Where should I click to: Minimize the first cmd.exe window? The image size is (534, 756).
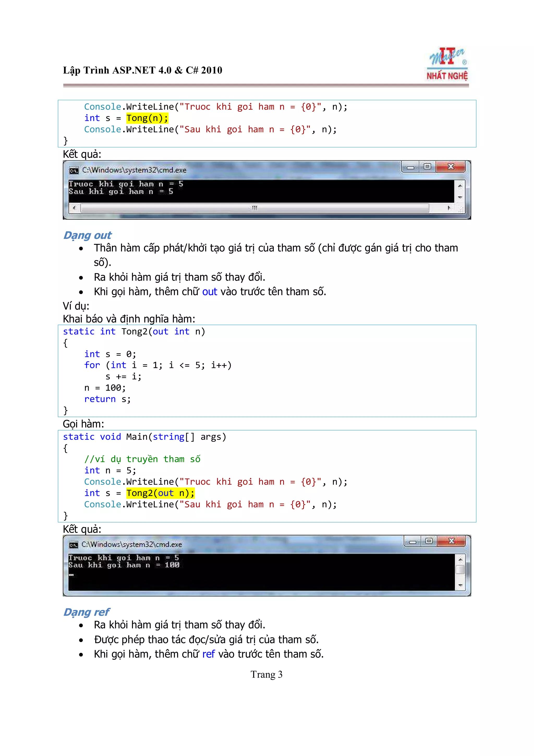(410, 167)
